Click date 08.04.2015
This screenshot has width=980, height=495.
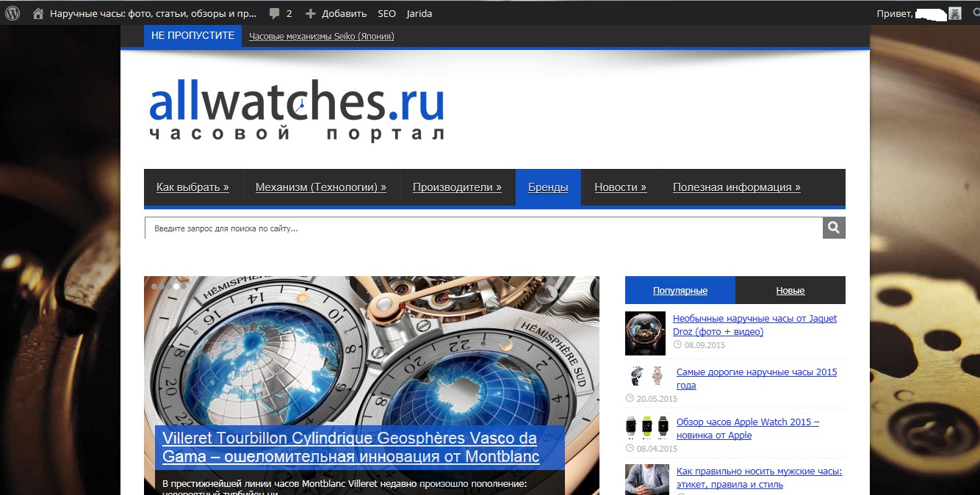pos(657,449)
